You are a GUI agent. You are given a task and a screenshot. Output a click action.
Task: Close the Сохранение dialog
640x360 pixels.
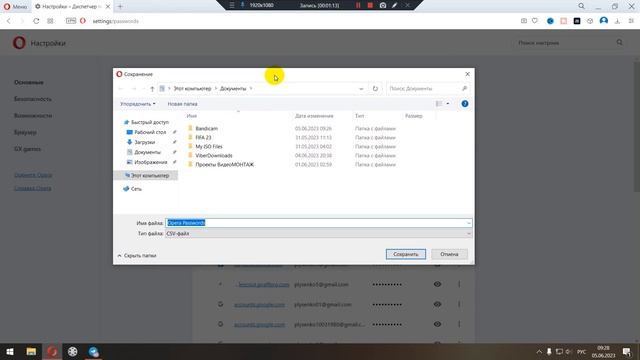[467, 74]
